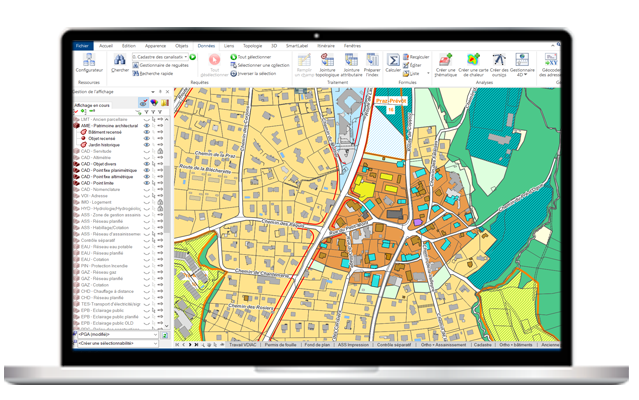Viewport: 639px width, 400px height.
Task: Click Créer des oursins tool
Action: point(499,65)
